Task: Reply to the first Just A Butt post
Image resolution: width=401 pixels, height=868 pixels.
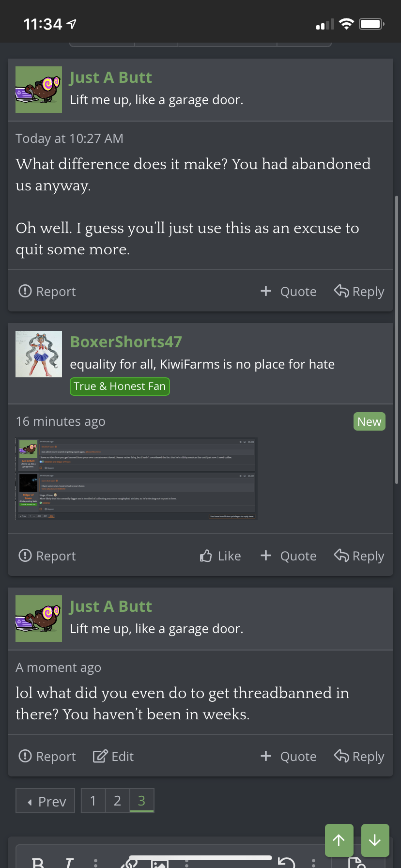Action: pos(359,291)
